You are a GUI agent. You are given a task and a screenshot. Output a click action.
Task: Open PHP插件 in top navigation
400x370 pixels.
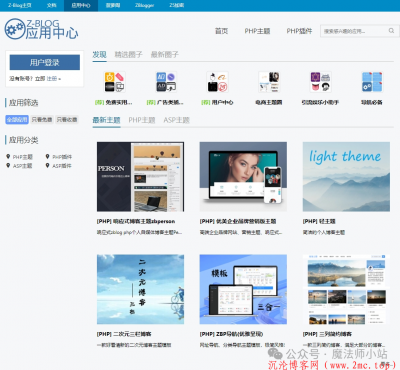pyautogui.click(x=299, y=31)
